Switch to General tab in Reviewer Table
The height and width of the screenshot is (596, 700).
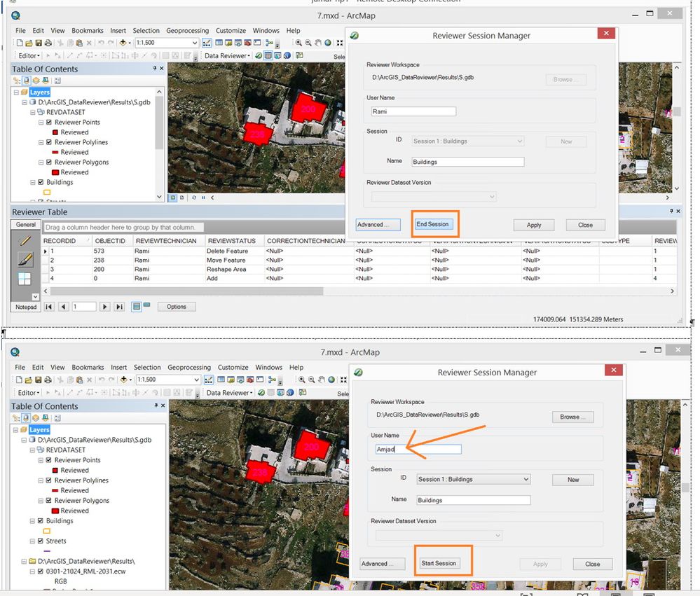(25, 224)
